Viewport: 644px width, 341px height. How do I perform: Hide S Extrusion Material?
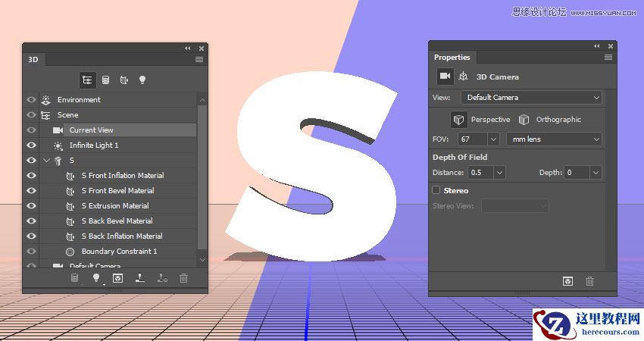click(31, 206)
